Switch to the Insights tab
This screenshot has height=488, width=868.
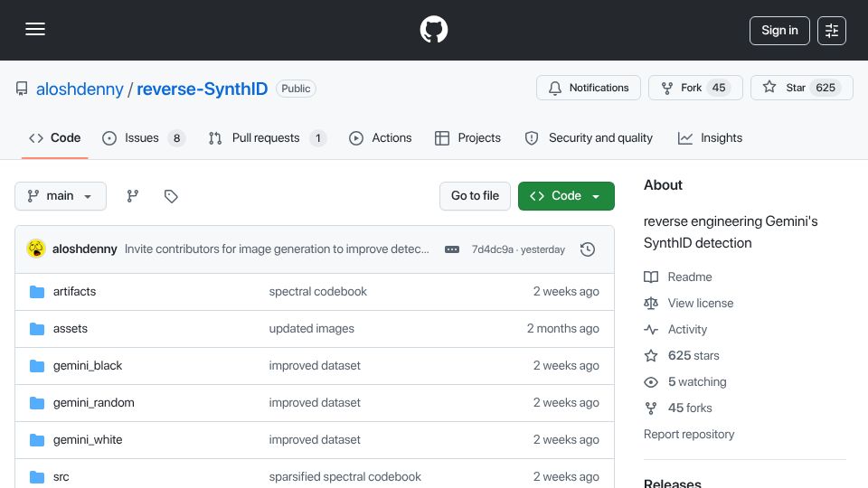[x=710, y=137]
